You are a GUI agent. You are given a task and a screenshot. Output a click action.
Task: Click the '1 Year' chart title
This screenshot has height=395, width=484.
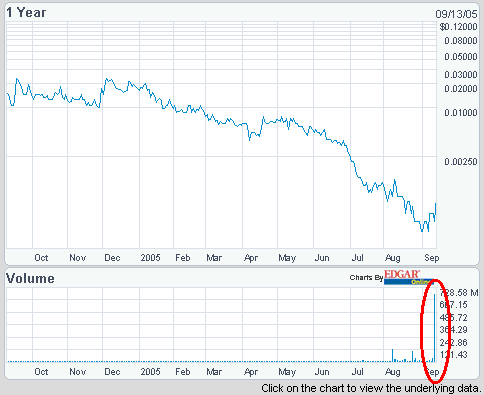coord(26,13)
